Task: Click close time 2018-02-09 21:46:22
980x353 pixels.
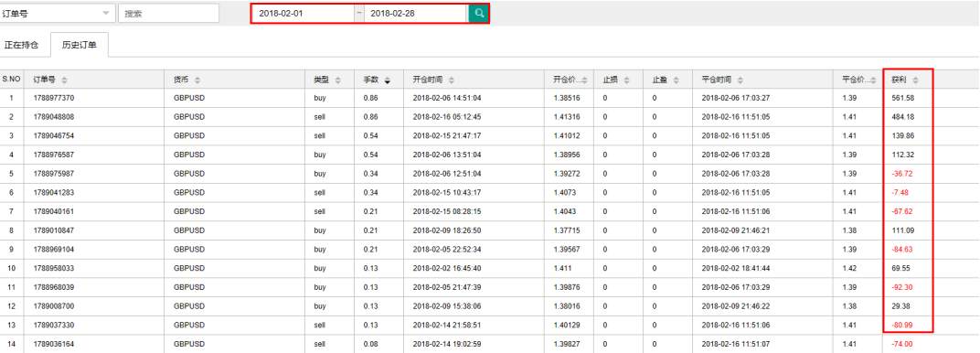Action: click(x=736, y=306)
